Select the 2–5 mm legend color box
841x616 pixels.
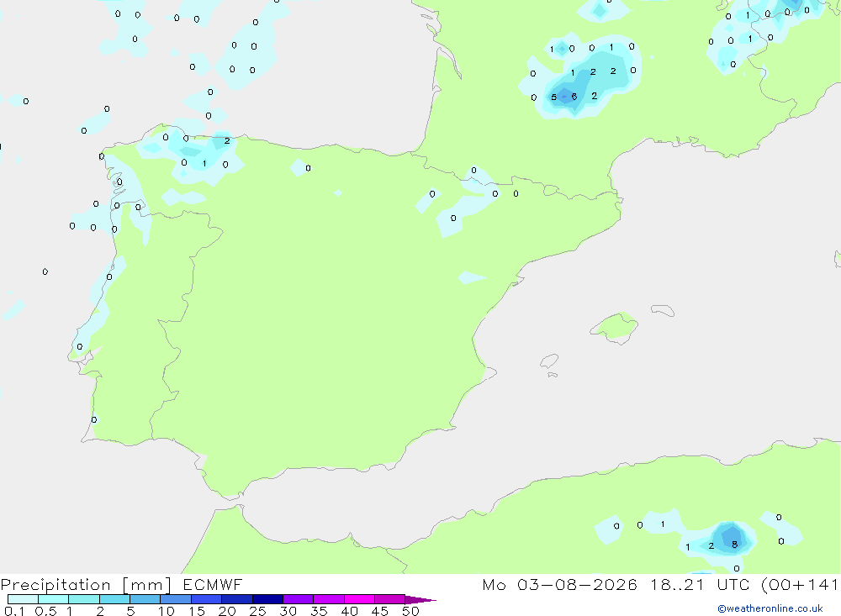coord(114,599)
